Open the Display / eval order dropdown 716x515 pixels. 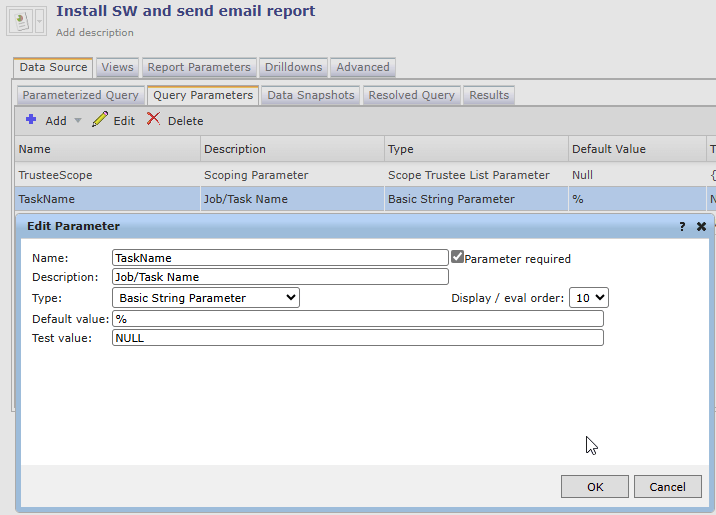[x=588, y=297]
